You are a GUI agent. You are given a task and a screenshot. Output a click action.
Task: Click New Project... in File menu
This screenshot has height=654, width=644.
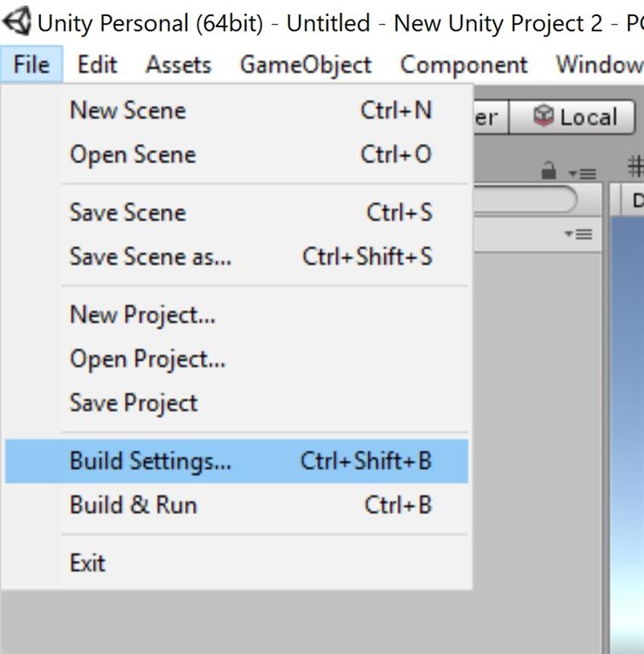(143, 314)
